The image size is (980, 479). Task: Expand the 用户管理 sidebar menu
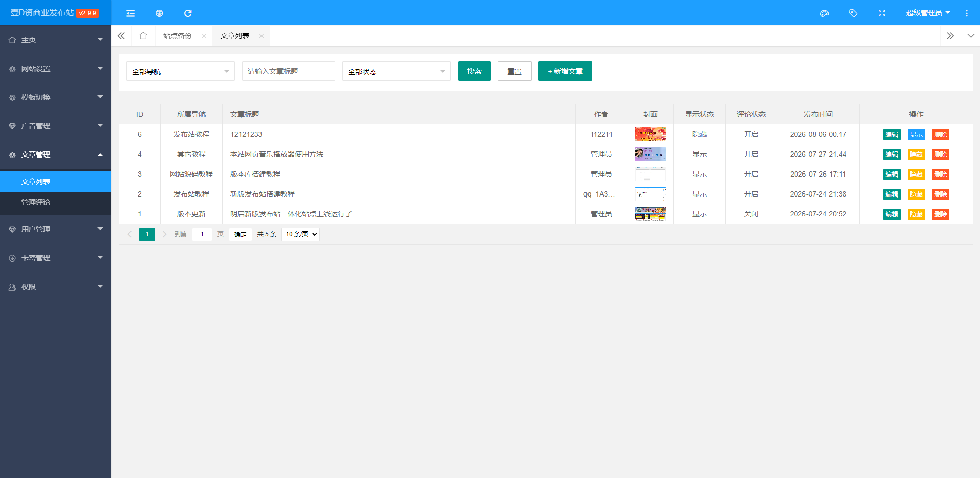tap(55, 229)
